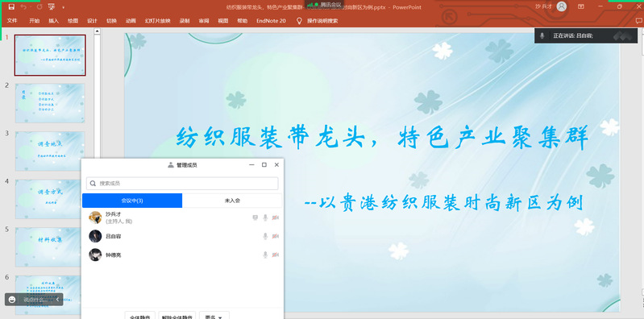
Task: Click the 管理成员 person icon in title
Action: [171, 164]
